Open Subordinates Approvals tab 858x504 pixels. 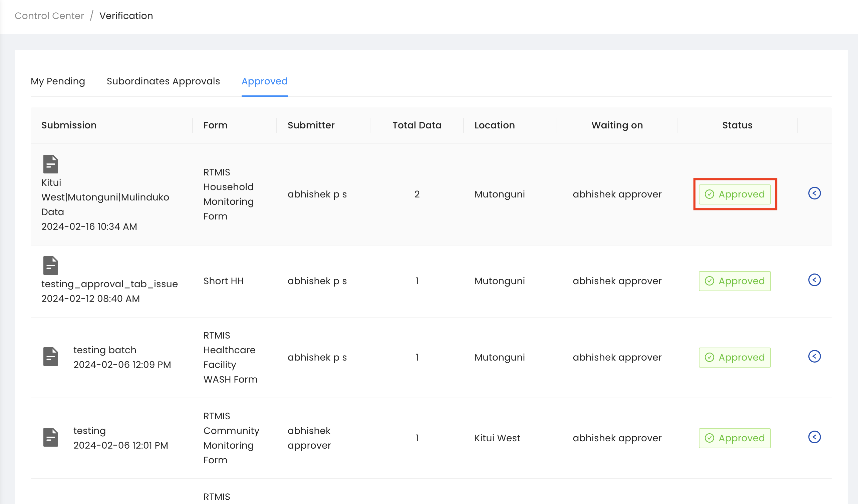pyautogui.click(x=163, y=81)
